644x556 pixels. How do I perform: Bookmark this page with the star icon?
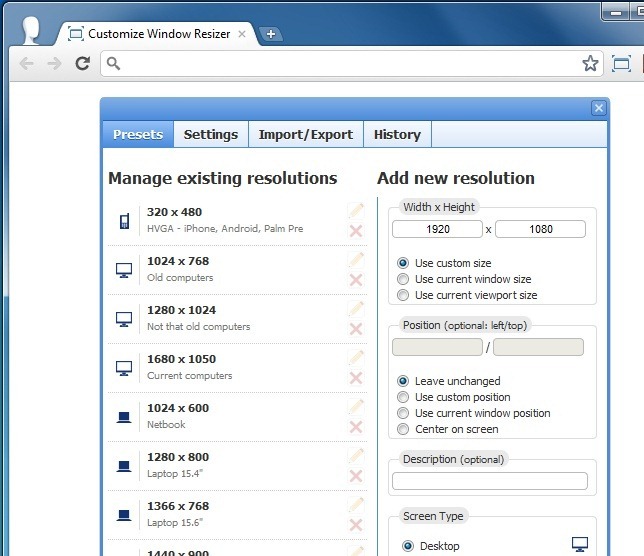pos(590,63)
